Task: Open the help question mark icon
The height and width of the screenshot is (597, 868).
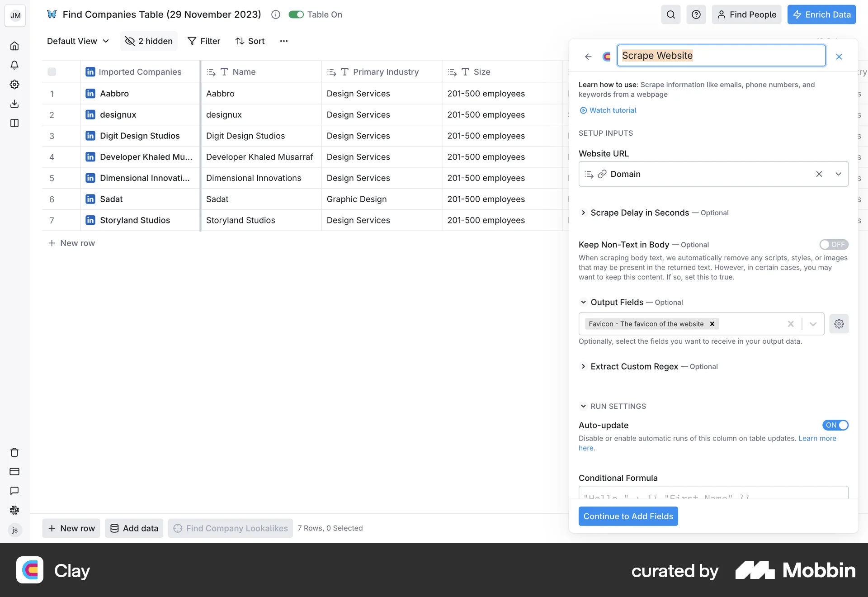Action: click(x=696, y=14)
